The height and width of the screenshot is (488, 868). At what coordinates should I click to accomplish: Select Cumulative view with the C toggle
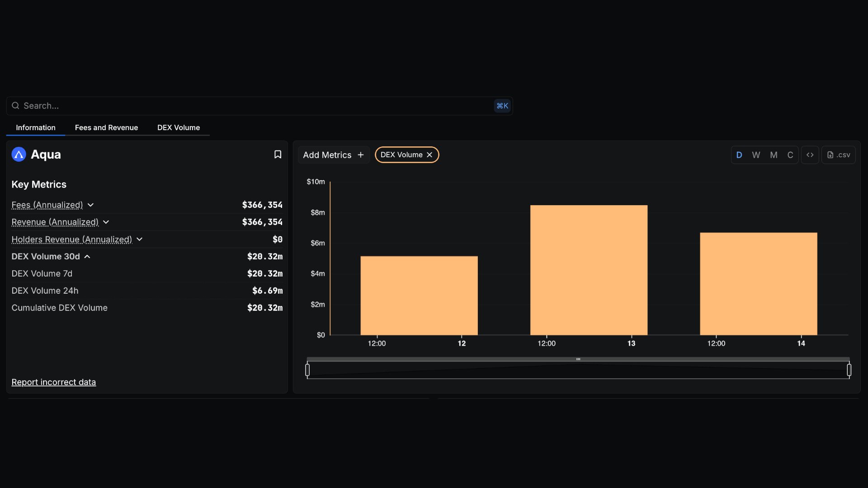pyautogui.click(x=790, y=155)
